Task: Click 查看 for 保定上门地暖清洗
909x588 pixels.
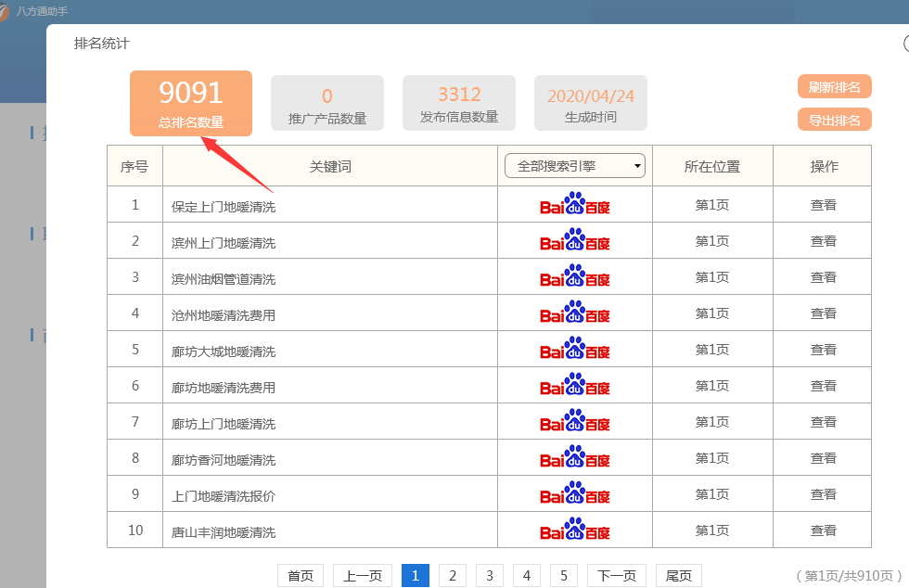Action: pos(824,205)
